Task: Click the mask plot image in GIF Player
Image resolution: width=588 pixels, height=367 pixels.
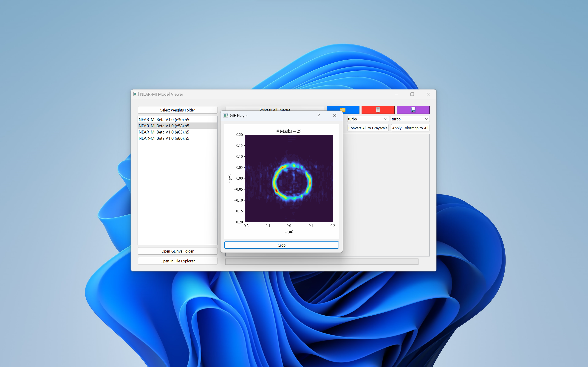Action: tap(289, 178)
